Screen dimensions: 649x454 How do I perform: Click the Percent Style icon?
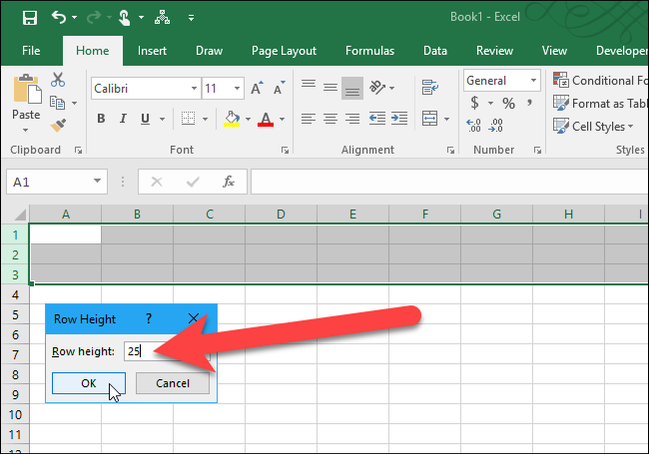(x=508, y=103)
